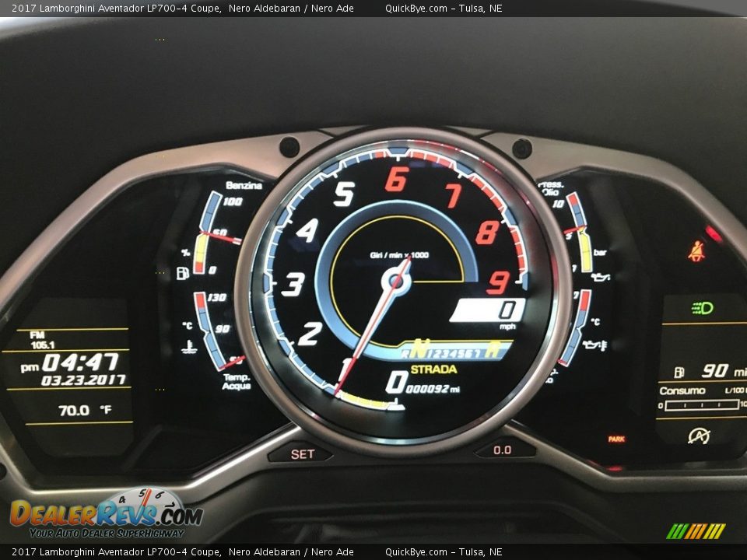Click the DealerRevs.com logo
The height and width of the screenshot is (560, 747).
[x=107, y=513]
